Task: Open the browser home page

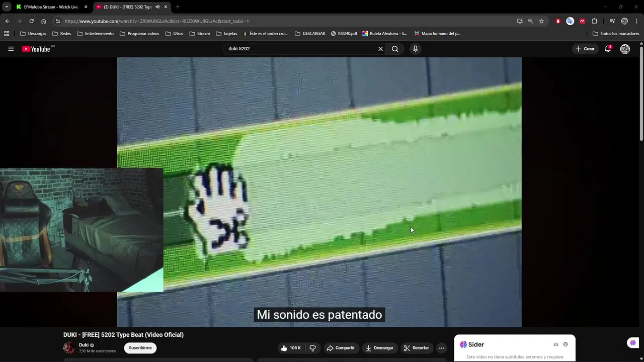Action: pyautogui.click(x=43, y=21)
